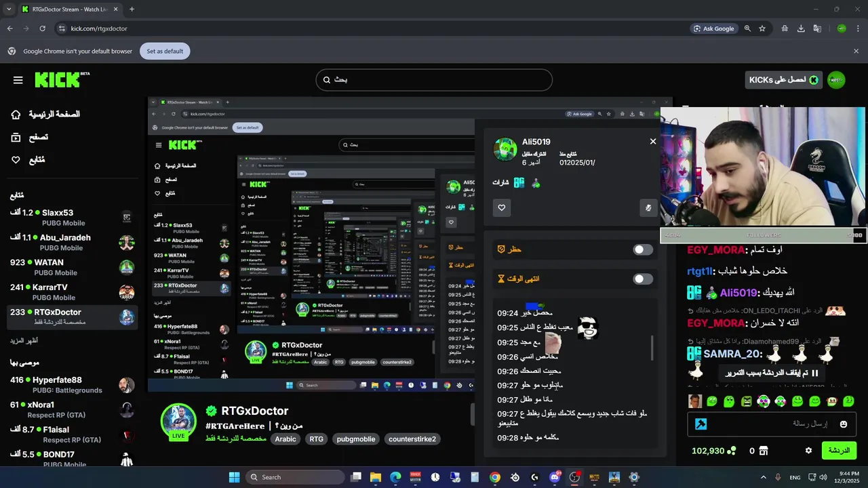868x488 pixels.
Task: Open F1aisal recommended channel in sidebar
Action: [x=73, y=434]
